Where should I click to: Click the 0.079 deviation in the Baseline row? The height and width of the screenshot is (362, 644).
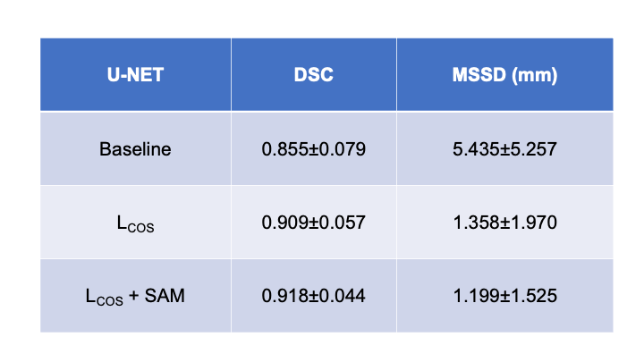(344, 148)
